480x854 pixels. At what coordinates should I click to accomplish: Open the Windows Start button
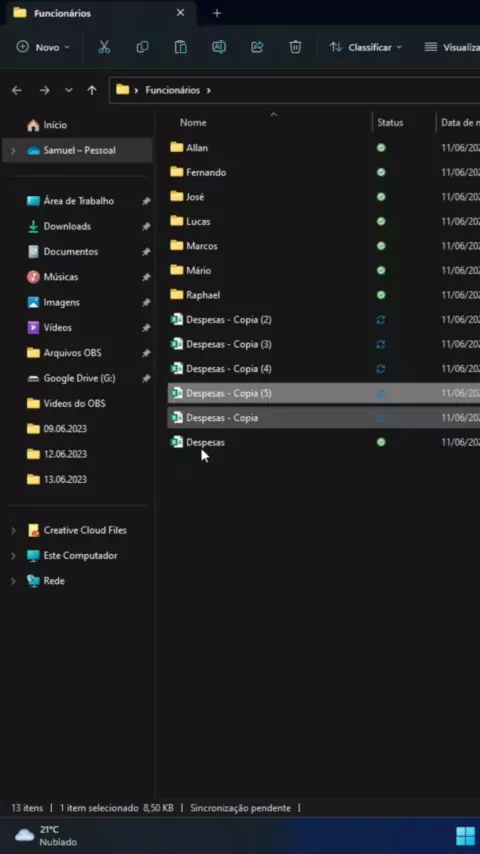(465, 835)
